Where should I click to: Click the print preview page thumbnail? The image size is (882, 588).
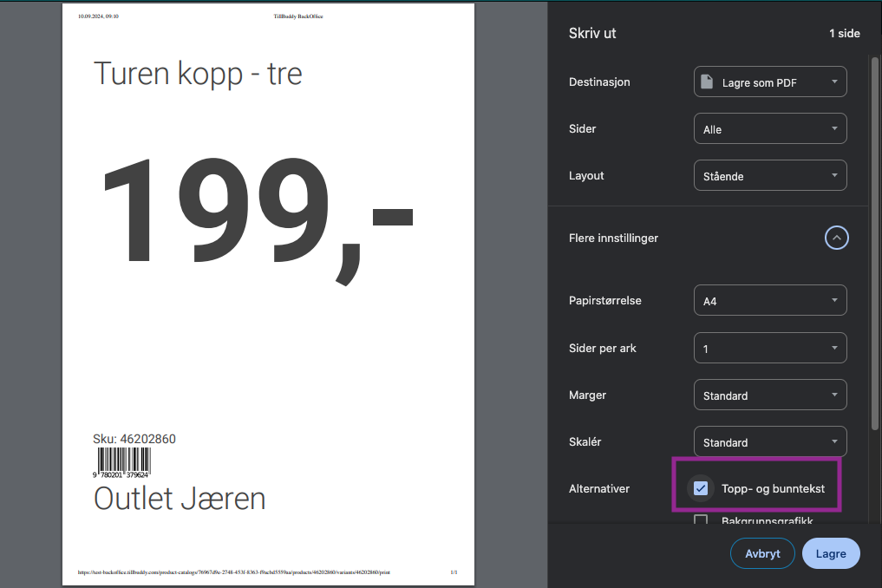point(268,294)
